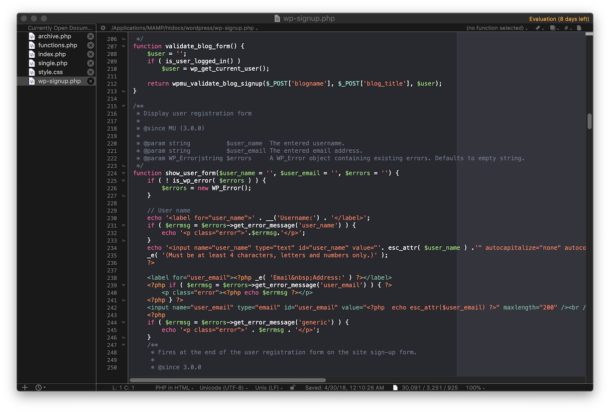Click 'WP_Error()' in line 226

[x=231, y=188]
